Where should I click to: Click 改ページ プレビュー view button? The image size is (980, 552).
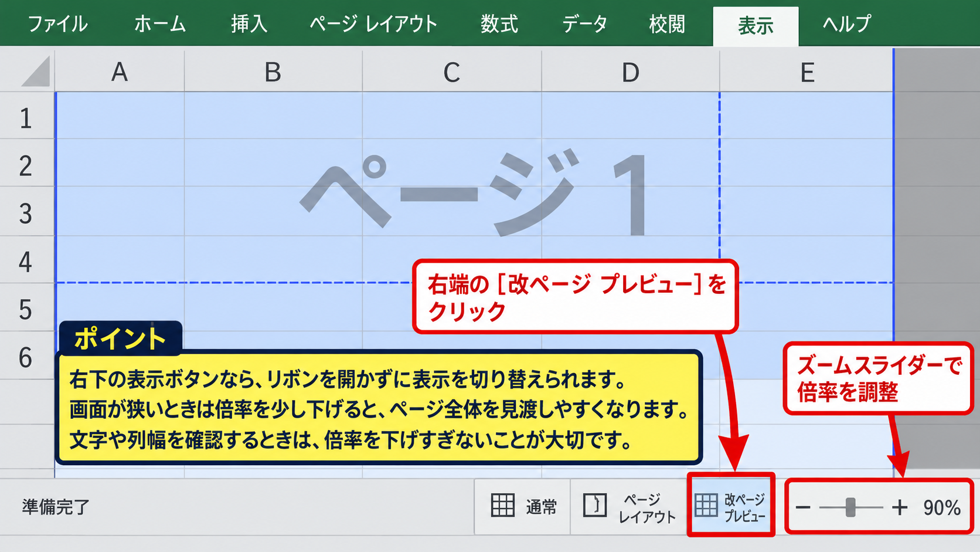[730, 506]
